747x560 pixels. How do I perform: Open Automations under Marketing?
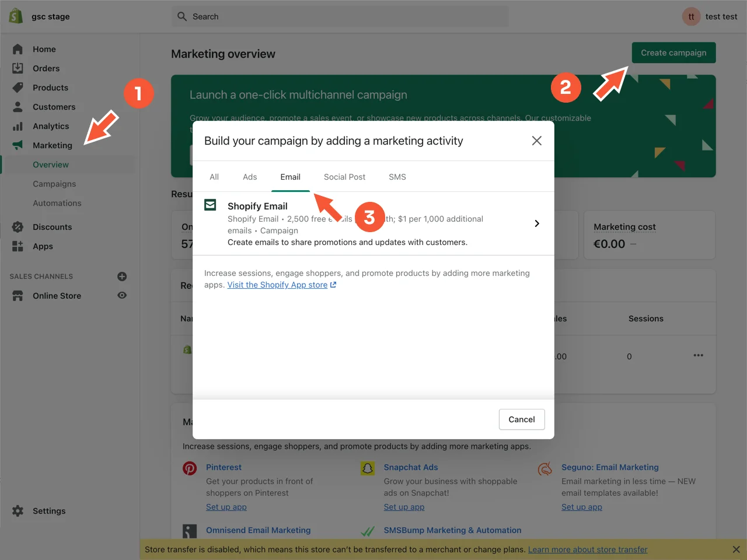57,203
